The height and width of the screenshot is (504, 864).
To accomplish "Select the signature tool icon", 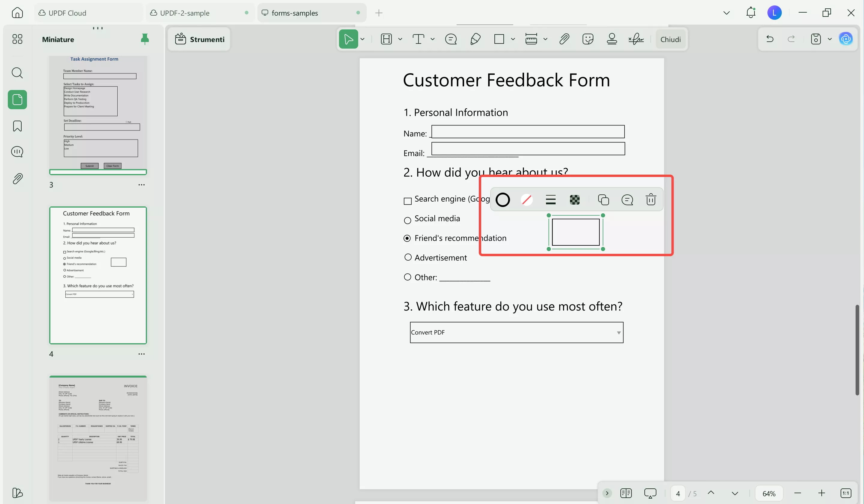I will [636, 39].
